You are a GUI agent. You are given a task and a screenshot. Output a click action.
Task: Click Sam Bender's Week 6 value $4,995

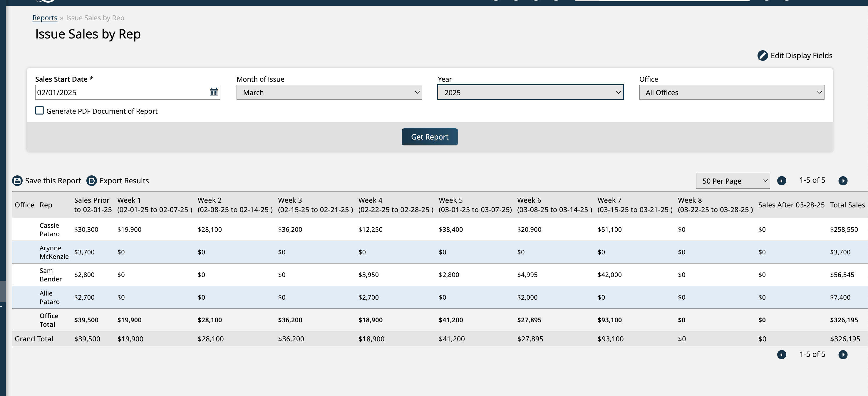527,274
